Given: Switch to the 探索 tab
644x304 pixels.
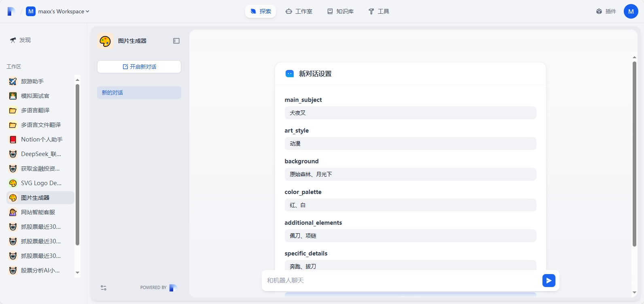Looking at the screenshot, I should pyautogui.click(x=261, y=11).
